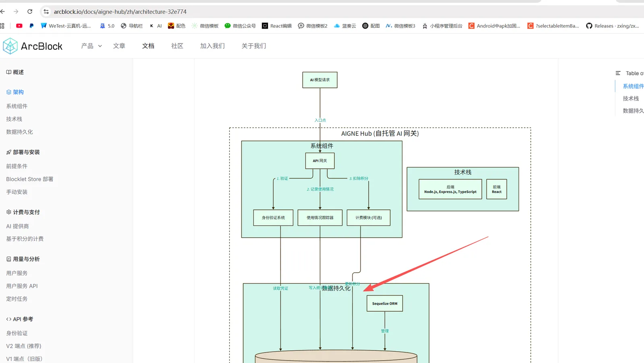Open the V2 端点 (推荐) sidebar page
Image resolution: width=644 pixels, height=363 pixels.
pyautogui.click(x=24, y=346)
